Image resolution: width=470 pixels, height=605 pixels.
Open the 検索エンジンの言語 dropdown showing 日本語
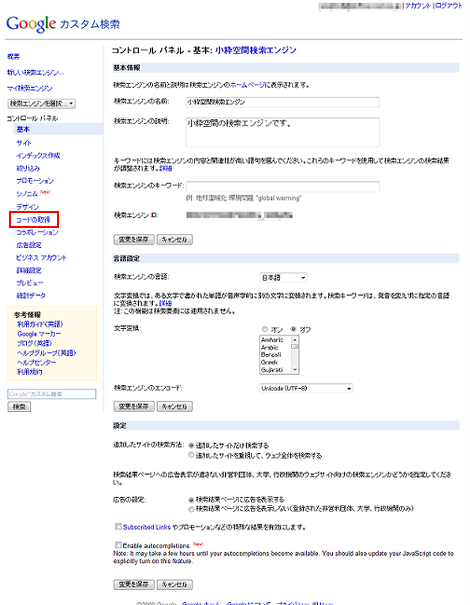point(284,278)
